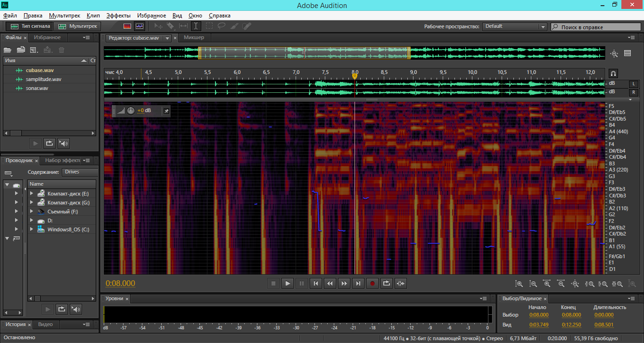The image size is (644, 343).
Task: Adjust the +0 dB volume knob in HUD
Action: tap(131, 111)
